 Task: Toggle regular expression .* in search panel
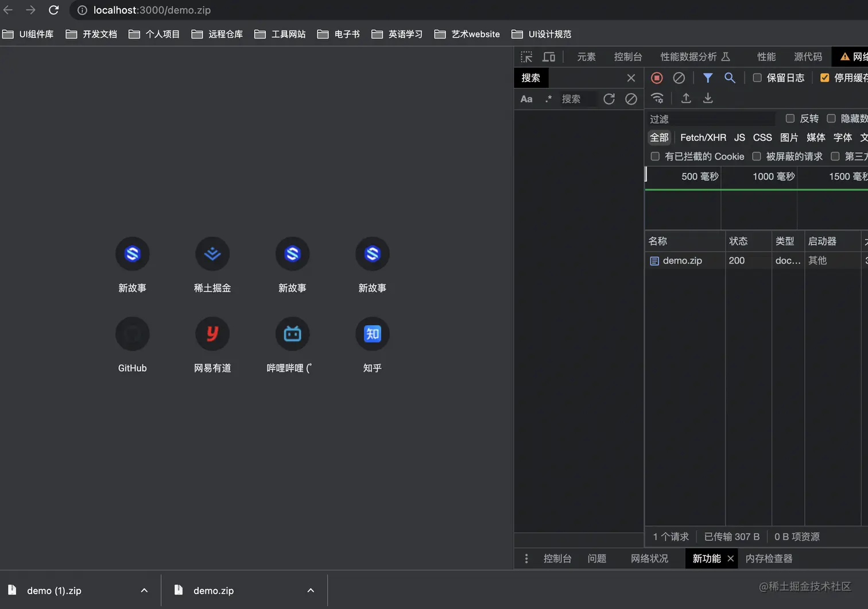(548, 99)
